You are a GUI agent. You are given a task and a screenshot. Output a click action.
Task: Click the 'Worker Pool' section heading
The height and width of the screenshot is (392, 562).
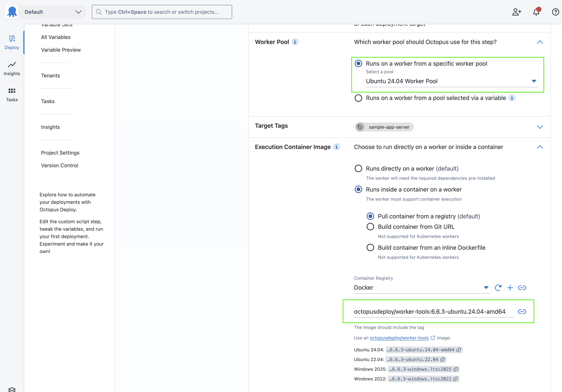(272, 42)
